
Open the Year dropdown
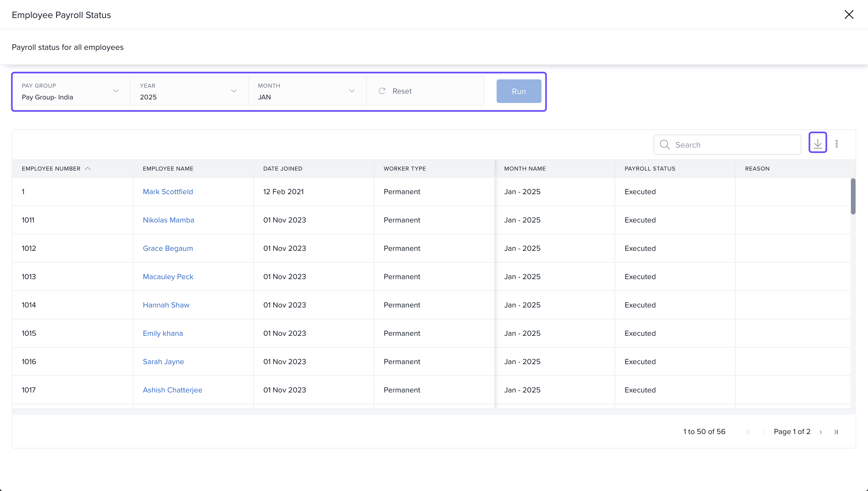(234, 91)
